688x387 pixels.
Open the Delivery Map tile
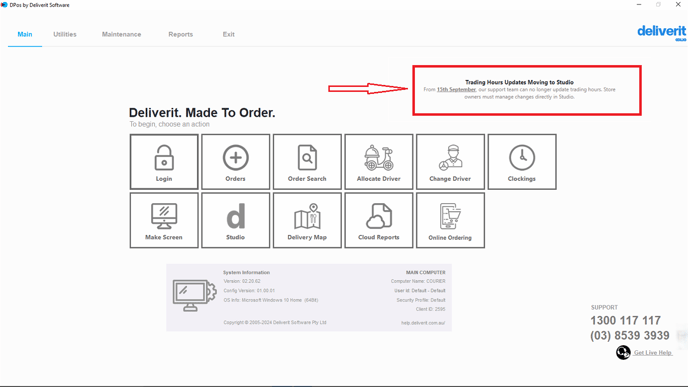click(x=307, y=220)
